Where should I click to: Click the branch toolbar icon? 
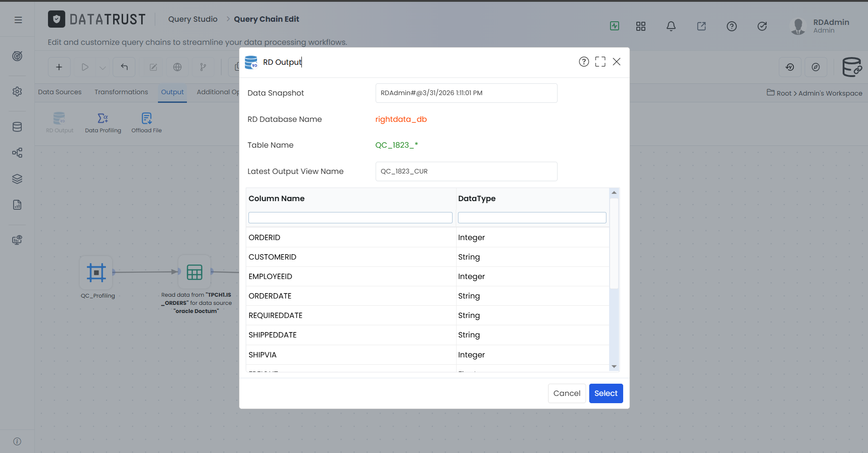click(203, 67)
